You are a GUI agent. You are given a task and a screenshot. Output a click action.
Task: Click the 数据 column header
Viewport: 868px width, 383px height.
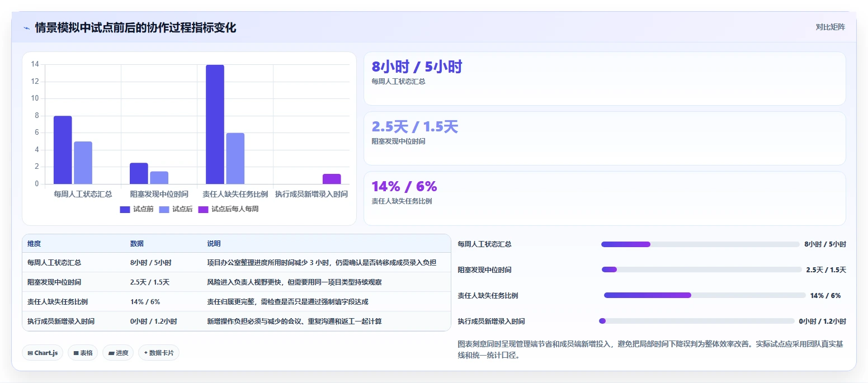[137, 244]
